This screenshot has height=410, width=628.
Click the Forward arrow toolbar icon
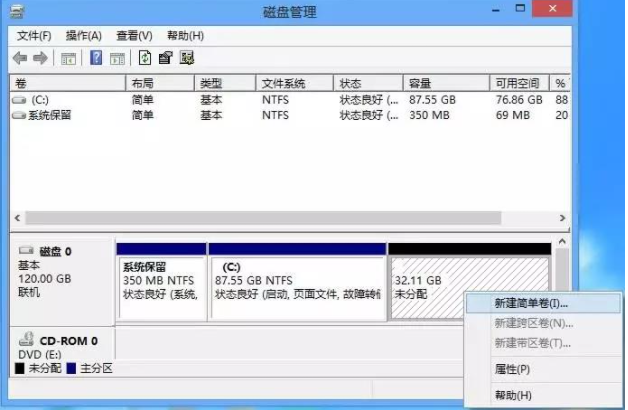pyautogui.click(x=41, y=58)
